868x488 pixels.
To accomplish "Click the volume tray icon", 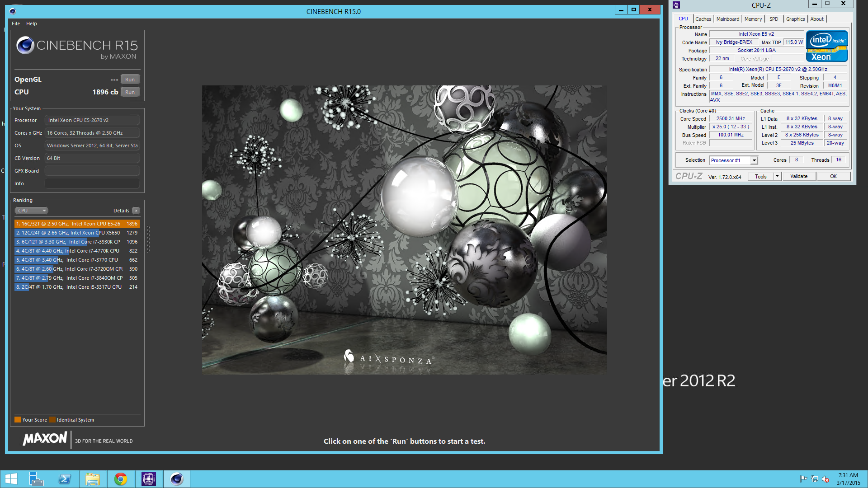I will click(x=826, y=479).
